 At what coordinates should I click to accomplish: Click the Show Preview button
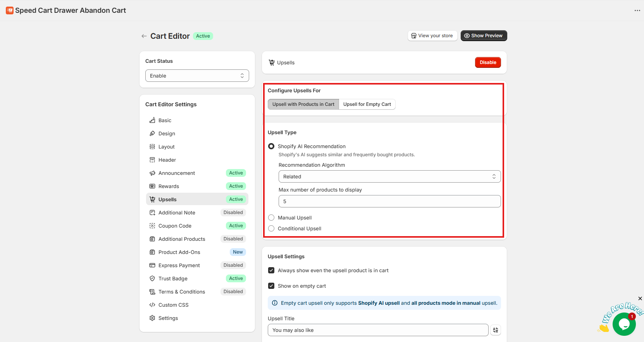[484, 36]
